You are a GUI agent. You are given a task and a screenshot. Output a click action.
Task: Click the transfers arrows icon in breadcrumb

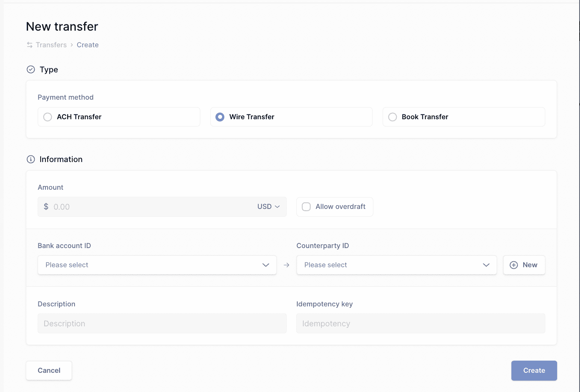(30, 45)
